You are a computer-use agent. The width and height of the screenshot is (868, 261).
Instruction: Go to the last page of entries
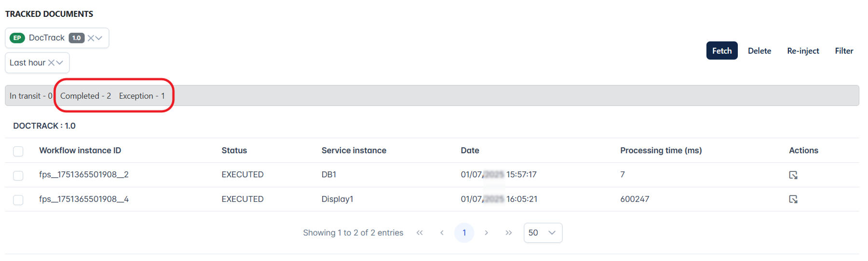[x=508, y=233]
